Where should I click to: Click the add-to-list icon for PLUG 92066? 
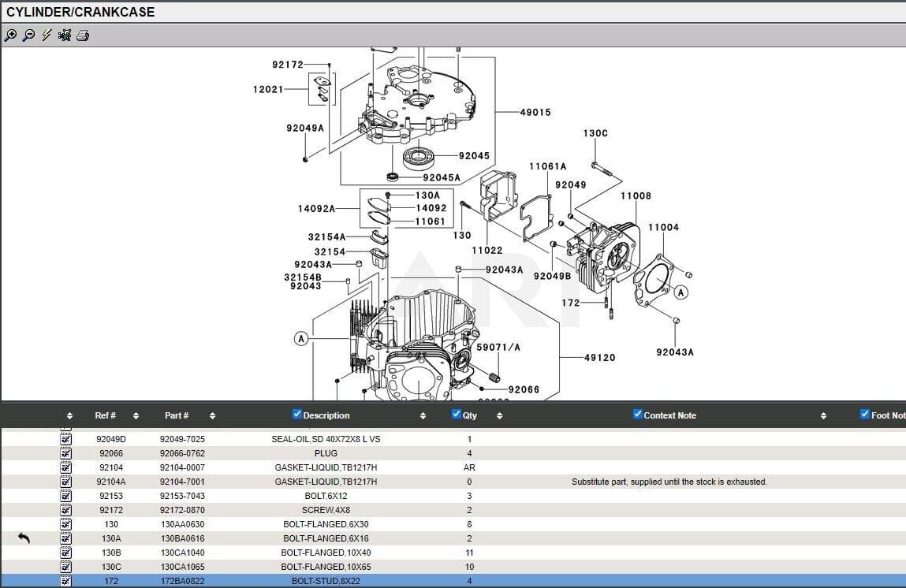[x=65, y=453]
